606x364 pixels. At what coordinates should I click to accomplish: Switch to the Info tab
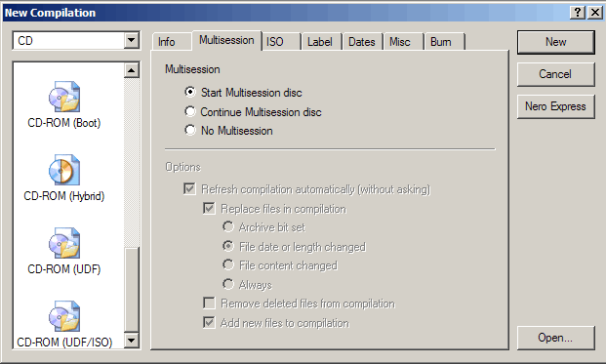[167, 42]
